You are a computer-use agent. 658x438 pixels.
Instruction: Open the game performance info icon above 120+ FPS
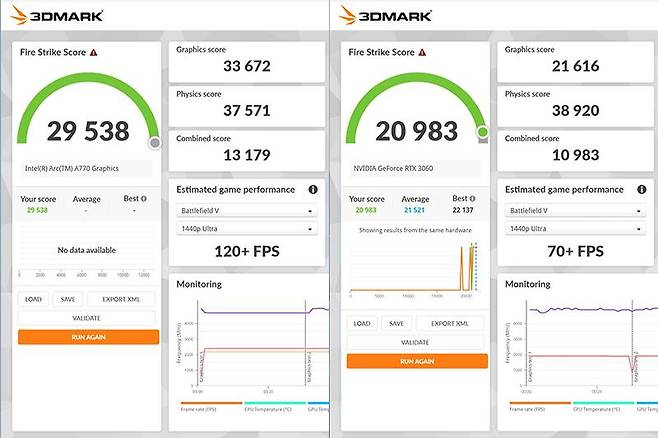click(313, 189)
